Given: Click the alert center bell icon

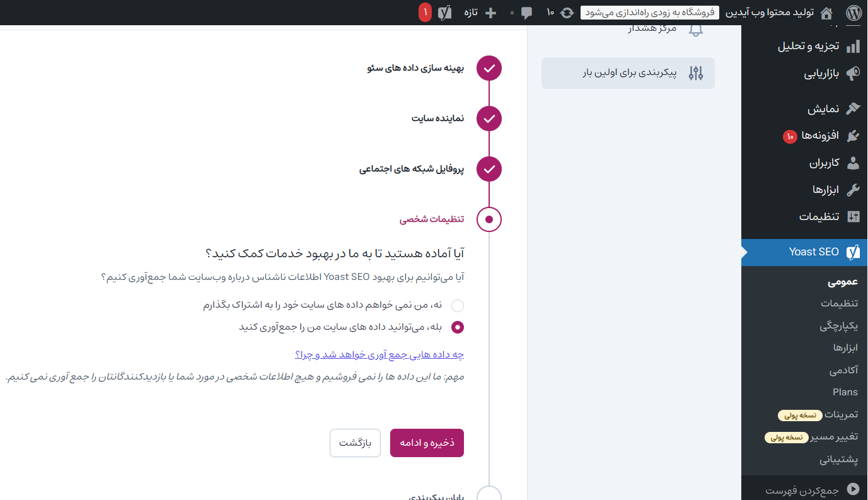Looking at the screenshot, I should (696, 29).
